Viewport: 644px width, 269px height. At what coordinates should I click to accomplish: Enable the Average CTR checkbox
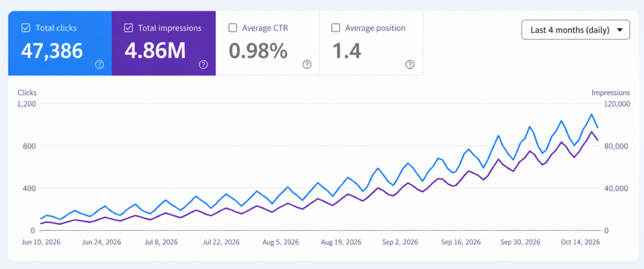233,28
